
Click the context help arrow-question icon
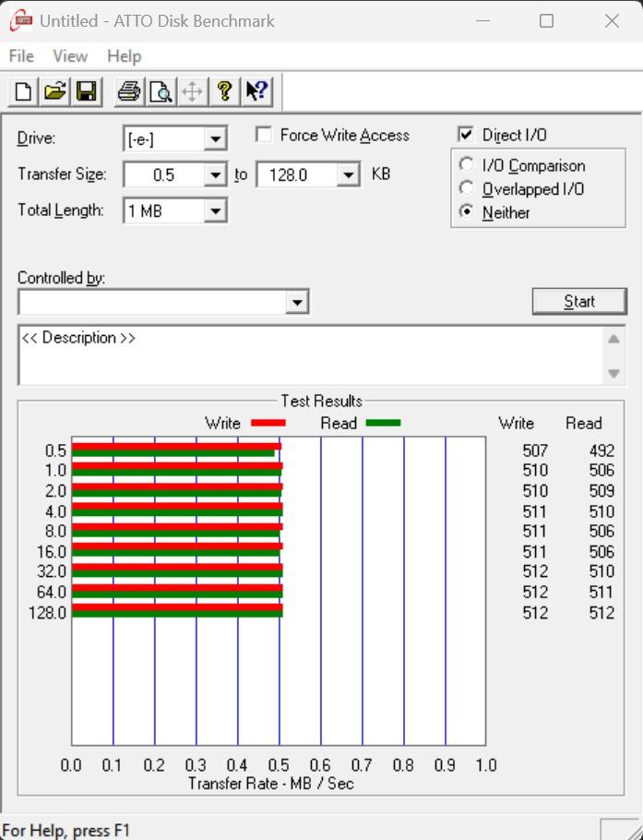pyautogui.click(x=256, y=91)
